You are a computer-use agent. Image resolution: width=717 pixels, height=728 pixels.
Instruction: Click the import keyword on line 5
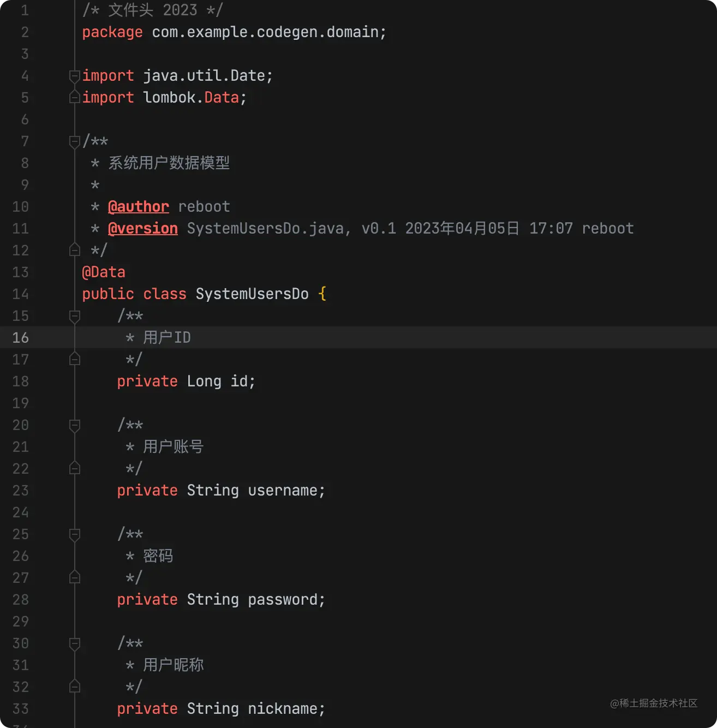coord(108,98)
